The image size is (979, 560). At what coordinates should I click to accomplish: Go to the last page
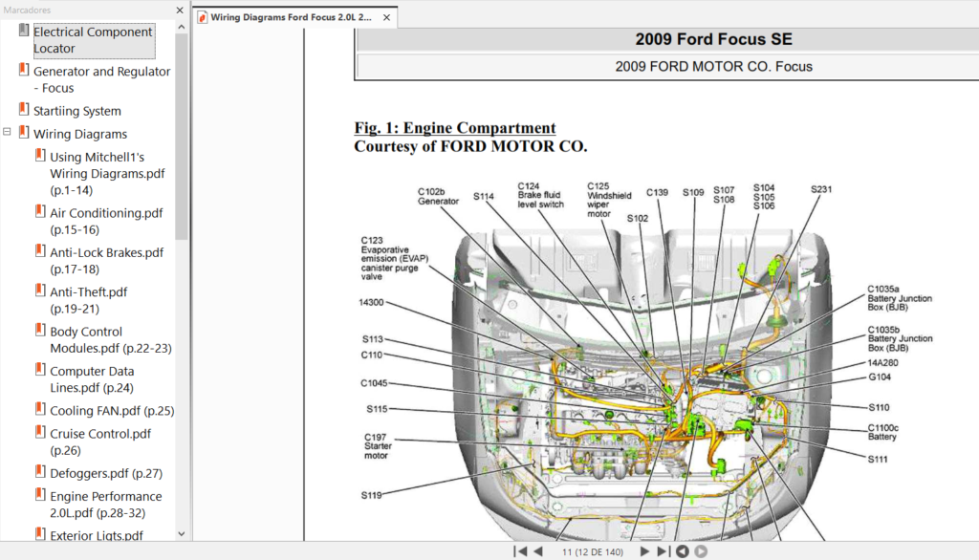[x=664, y=551]
